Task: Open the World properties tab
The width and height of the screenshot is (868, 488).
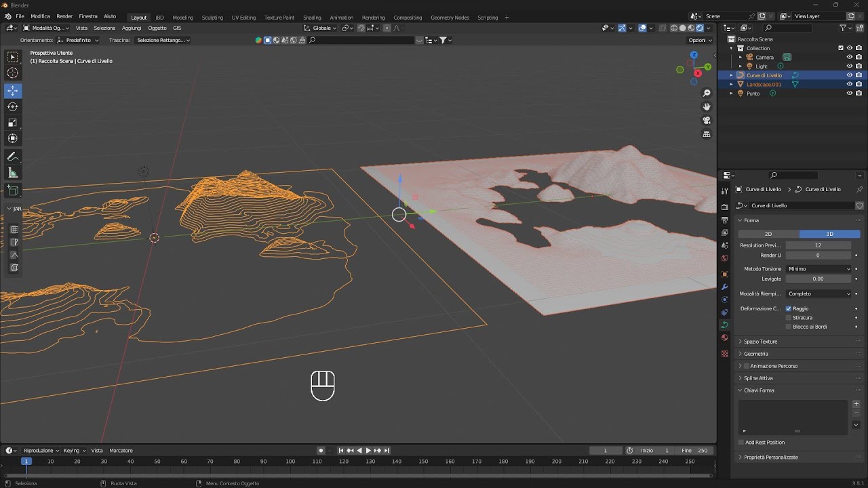Action: click(725, 258)
